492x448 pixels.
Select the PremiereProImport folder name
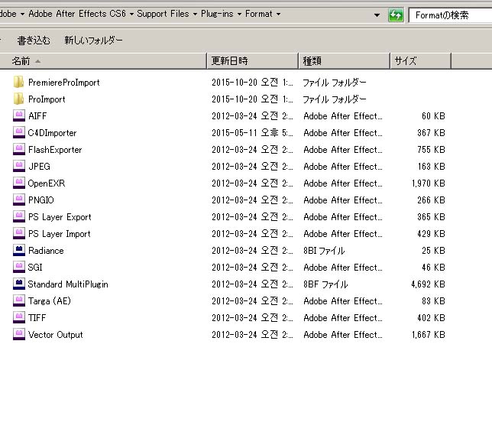64,83
